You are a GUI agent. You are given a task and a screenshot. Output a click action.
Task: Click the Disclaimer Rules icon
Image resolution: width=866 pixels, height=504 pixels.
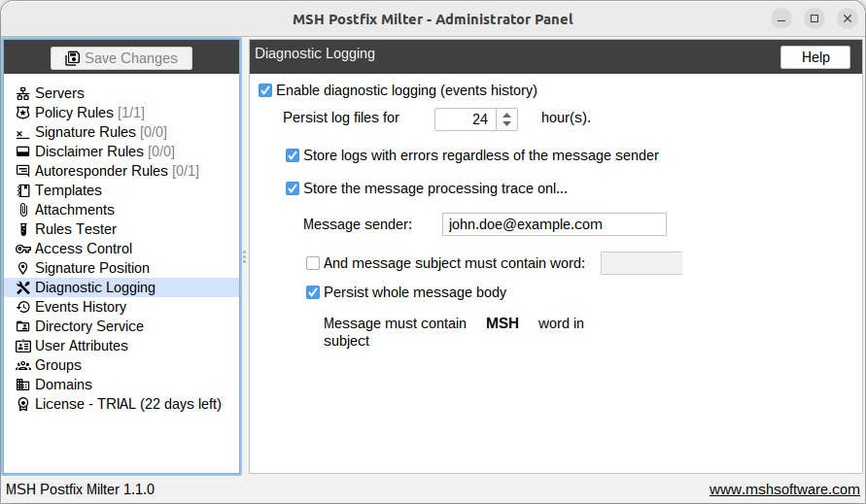(22, 151)
